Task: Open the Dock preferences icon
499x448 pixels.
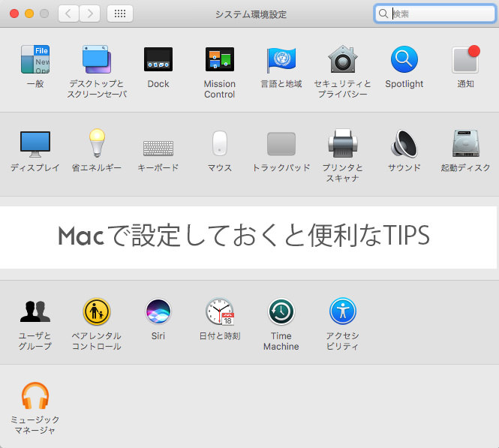Action: 158,59
